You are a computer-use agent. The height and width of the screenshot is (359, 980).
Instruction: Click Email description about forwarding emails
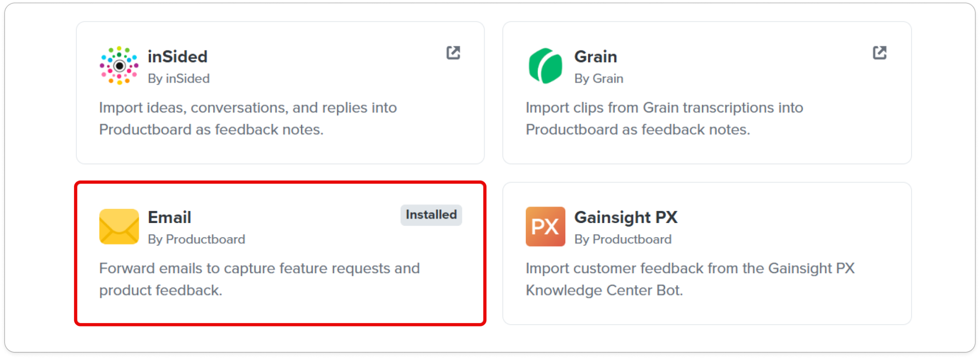pyautogui.click(x=260, y=280)
